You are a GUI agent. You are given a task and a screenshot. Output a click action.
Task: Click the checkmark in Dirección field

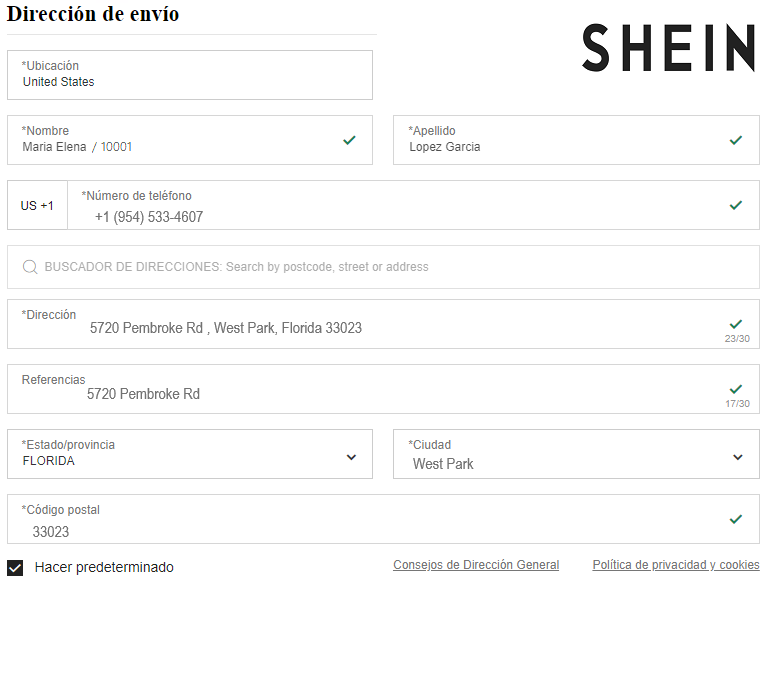736,324
